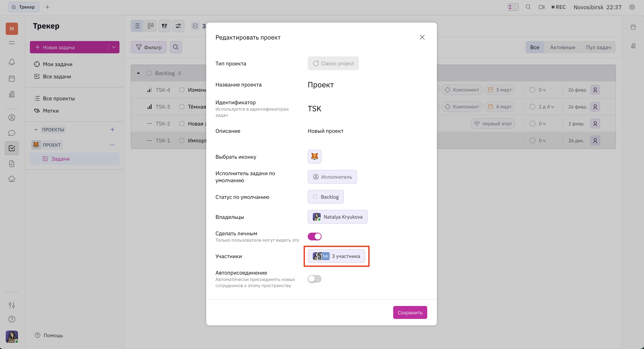
Task: Click the help question mark sidebar icon
Action: click(12, 319)
